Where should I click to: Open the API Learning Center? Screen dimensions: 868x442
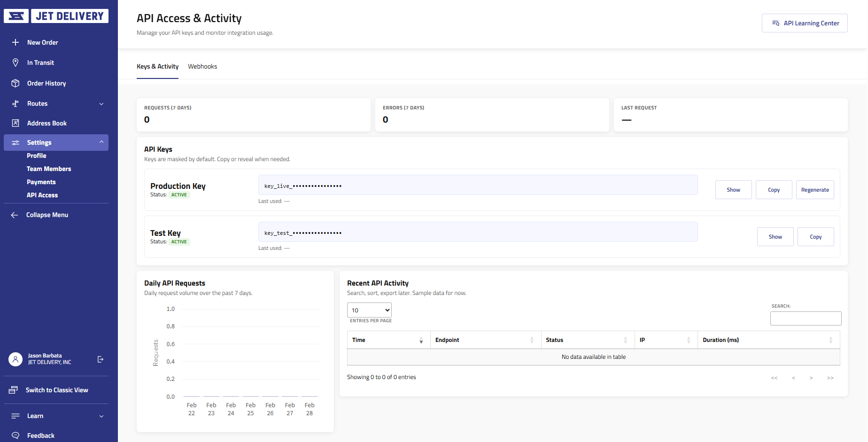(x=805, y=23)
